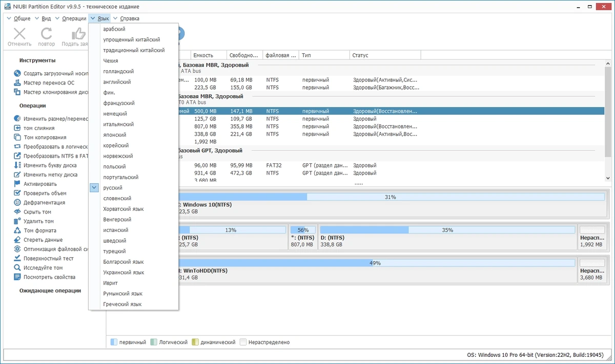The image size is (615, 364).
Task: Click the Отменить (undo) X icon
Action: pos(19,34)
